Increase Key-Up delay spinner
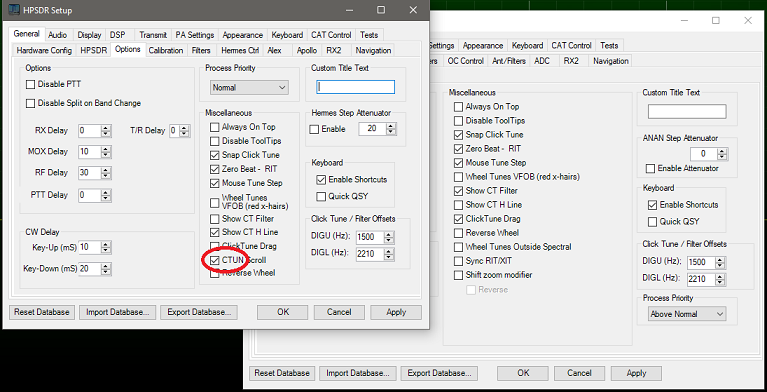 (x=106, y=245)
